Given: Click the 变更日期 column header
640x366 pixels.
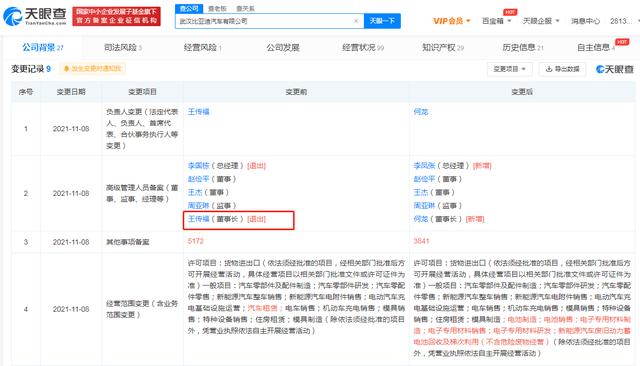Looking at the screenshot, I should (71, 92).
